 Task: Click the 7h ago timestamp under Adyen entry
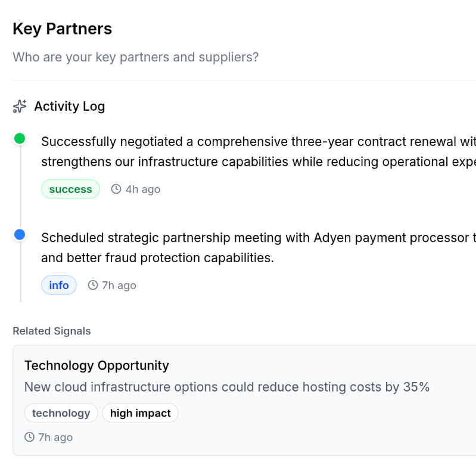pos(119,285)
